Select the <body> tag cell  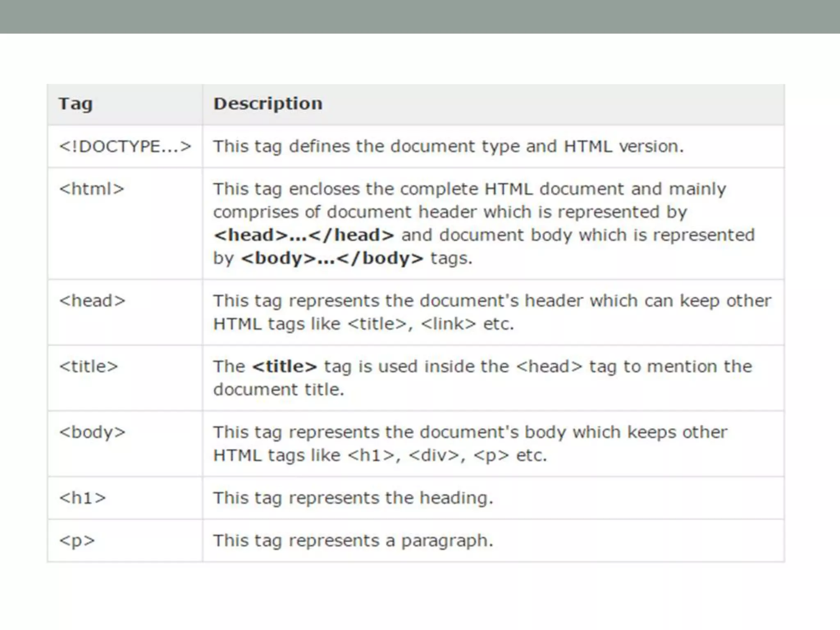point(92,432)
